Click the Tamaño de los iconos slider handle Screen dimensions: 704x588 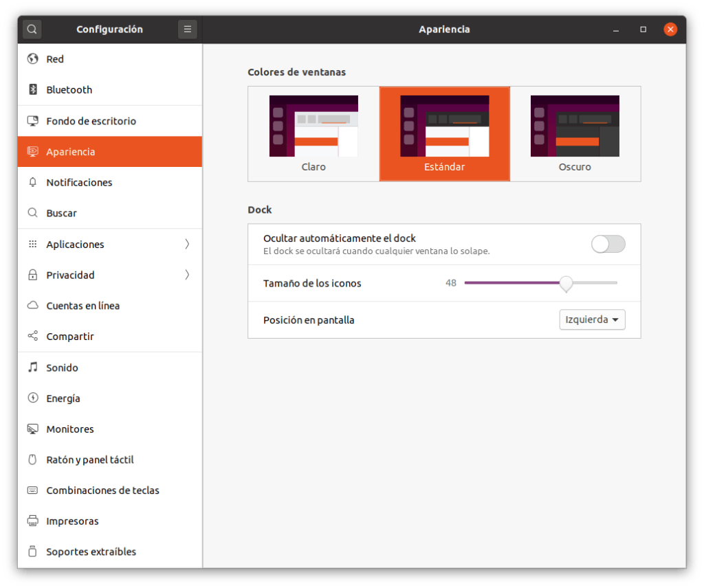coord(566,283)
